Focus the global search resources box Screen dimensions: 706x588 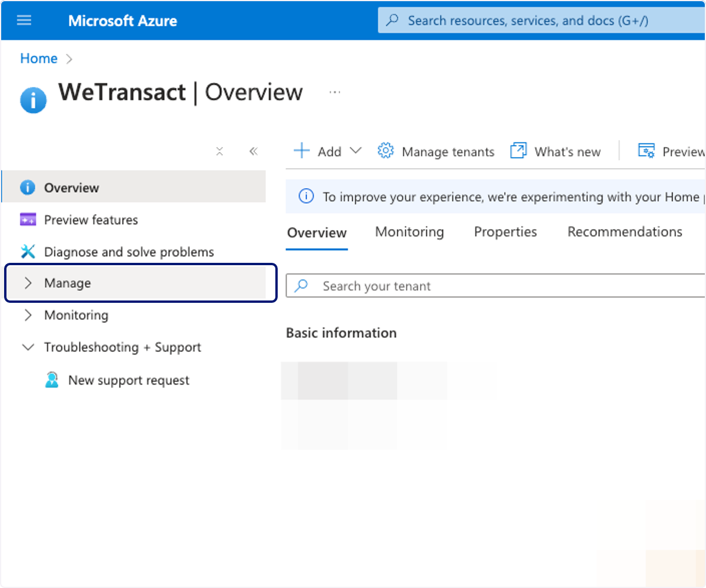pyautogui.click(x=541, y=21)
